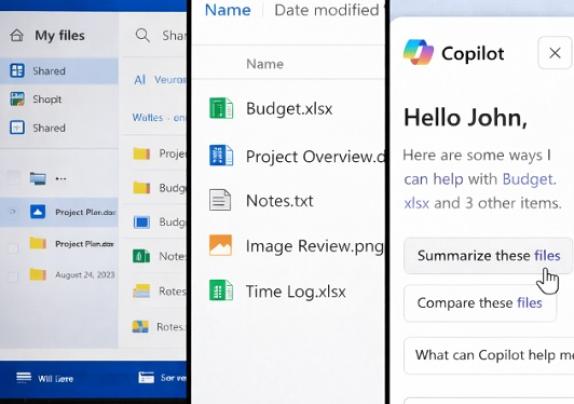The width and height of the screenshot is (574, 404).
Task: Open Image Review.png file
Action: tap(315, 246)
